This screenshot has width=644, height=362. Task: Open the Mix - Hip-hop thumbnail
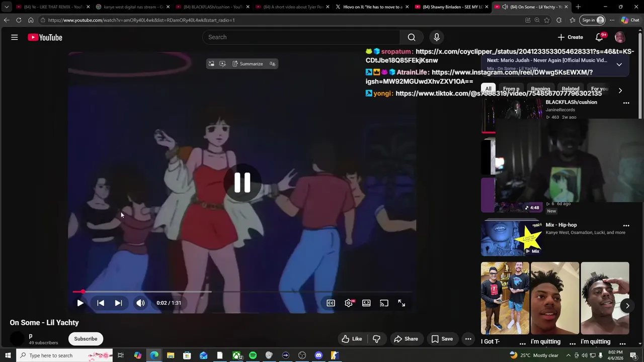coord(511,238)
